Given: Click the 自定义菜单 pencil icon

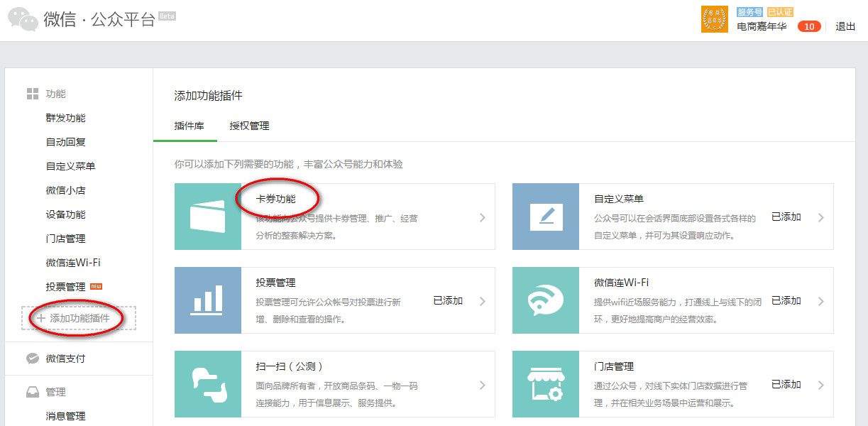Looking at the screenshot, I should coord(546,217).
